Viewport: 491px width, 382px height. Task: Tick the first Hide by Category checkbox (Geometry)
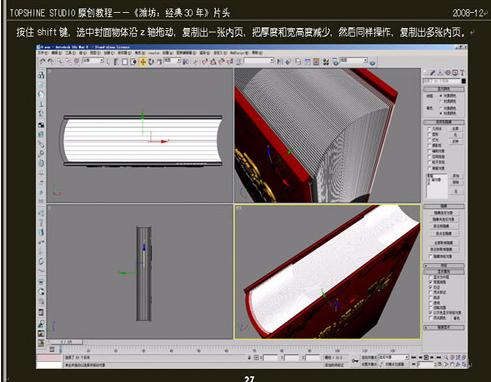pyautogui.click(x=429, y=129)
